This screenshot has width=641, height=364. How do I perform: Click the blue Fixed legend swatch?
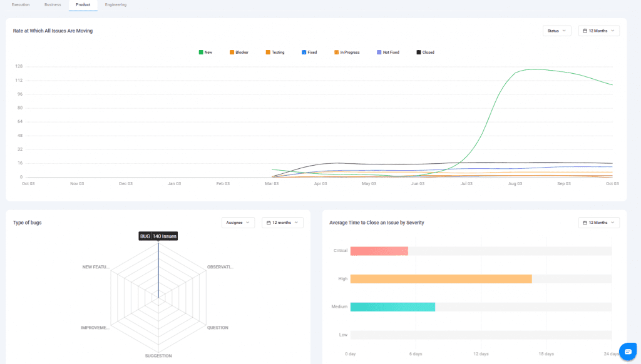(304, 53)
